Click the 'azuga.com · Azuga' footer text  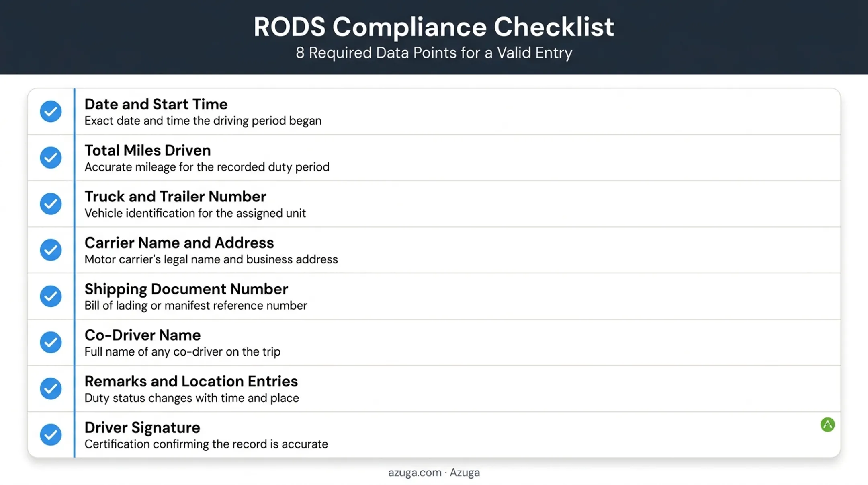[x=434, y=473]
